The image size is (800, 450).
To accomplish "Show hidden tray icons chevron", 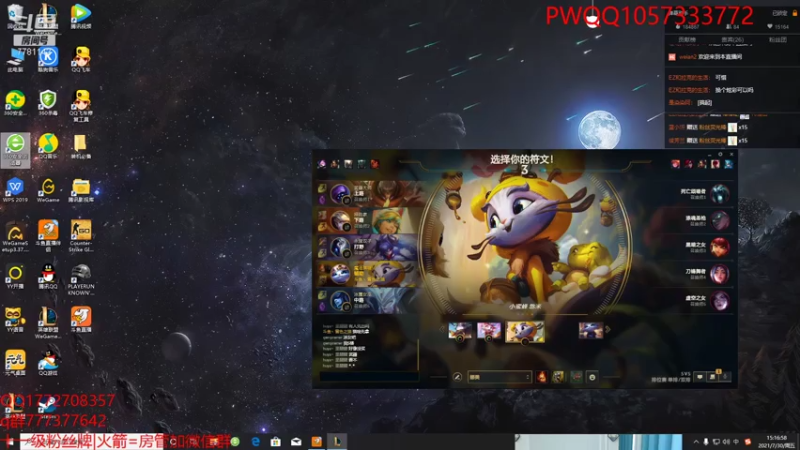I will [x=696, y=442].
